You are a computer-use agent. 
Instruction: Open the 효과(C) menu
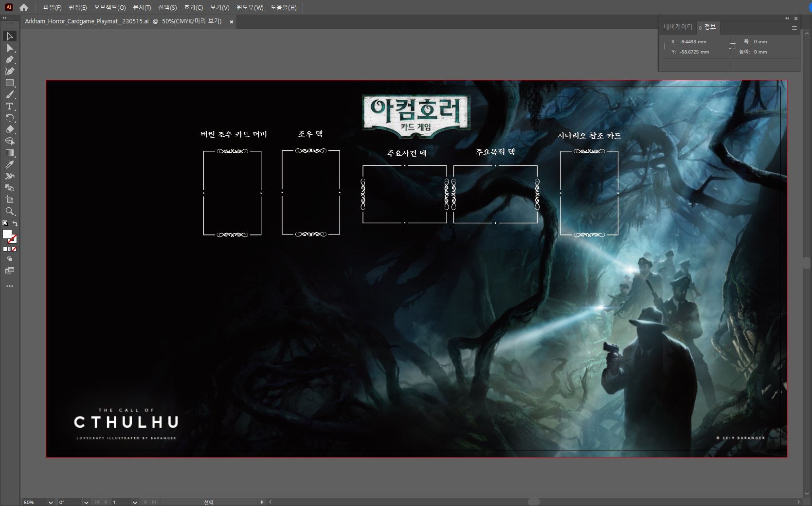[194, 7]
